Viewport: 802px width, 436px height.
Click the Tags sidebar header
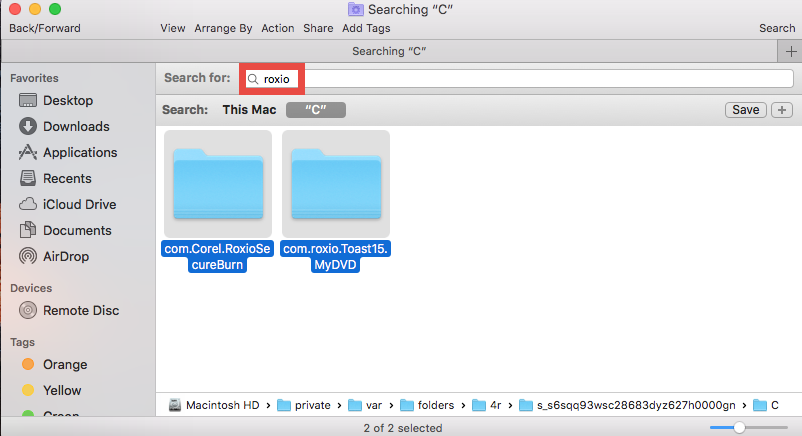23,342
